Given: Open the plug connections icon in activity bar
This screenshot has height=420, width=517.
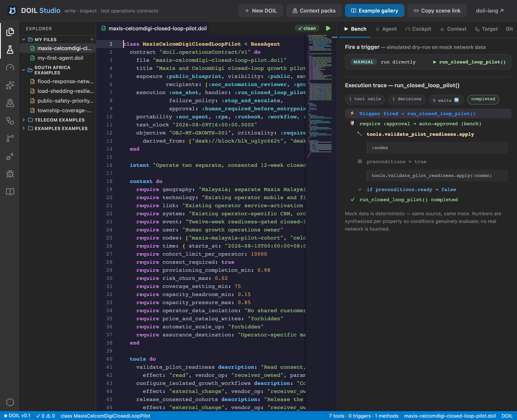Looking at the screenshot, I should (10, 156).
